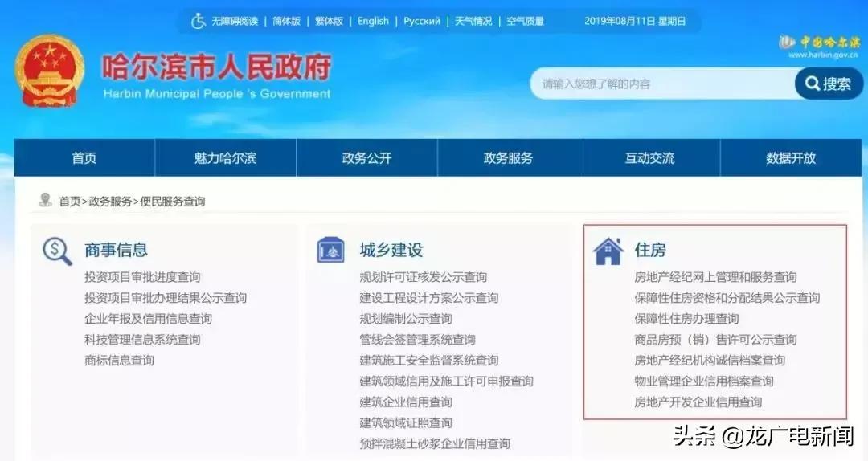Open 无障碍阅读 accessibility reading link
Image resolution: width=868 pixels, height=461 pixels.
[x=235, y=21]
